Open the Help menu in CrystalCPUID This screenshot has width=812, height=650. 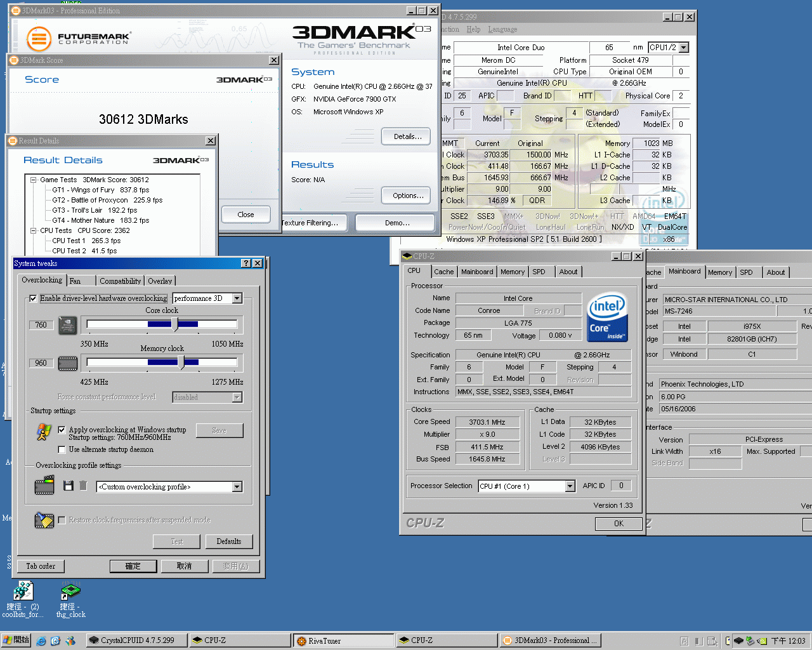(473, 29)
